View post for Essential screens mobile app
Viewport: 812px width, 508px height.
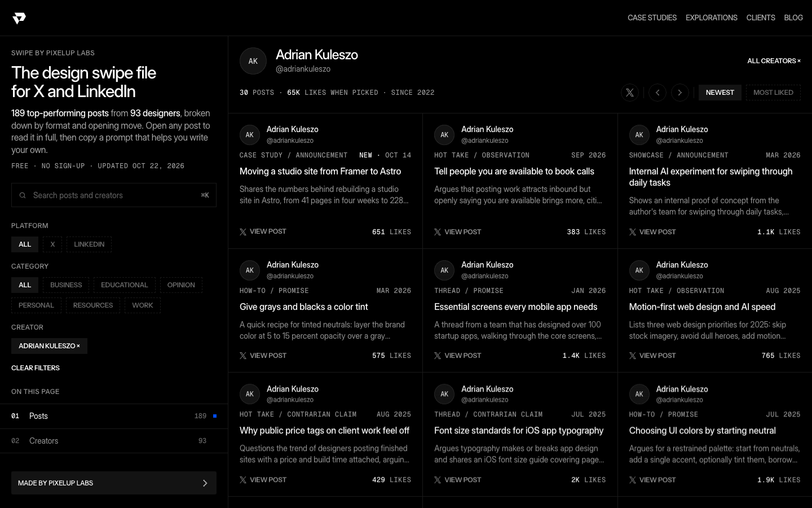coord(457,356)
